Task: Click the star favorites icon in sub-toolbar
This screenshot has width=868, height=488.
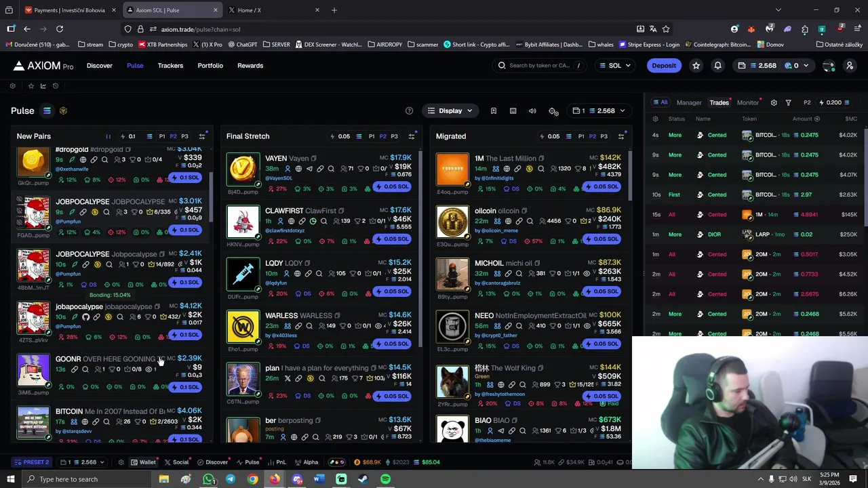Action: click(31, 86)
